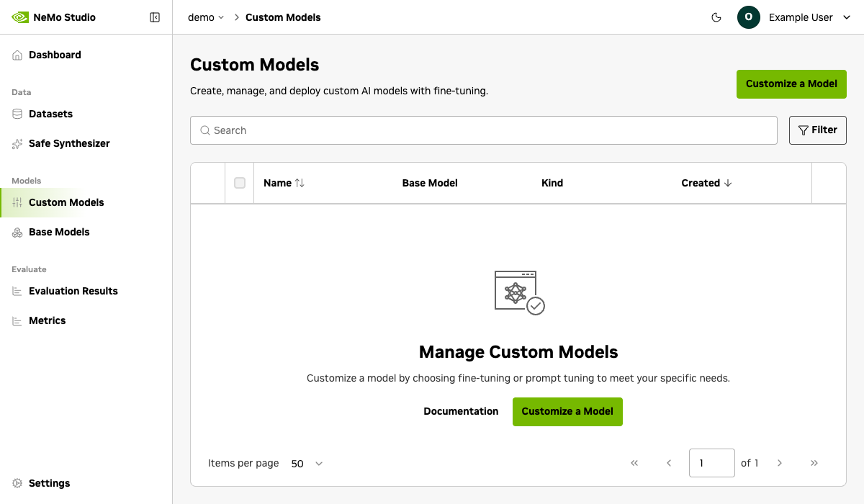Select the header row checkbox
This screenshot has height=504, width=864.
click(x=240, y=183)
